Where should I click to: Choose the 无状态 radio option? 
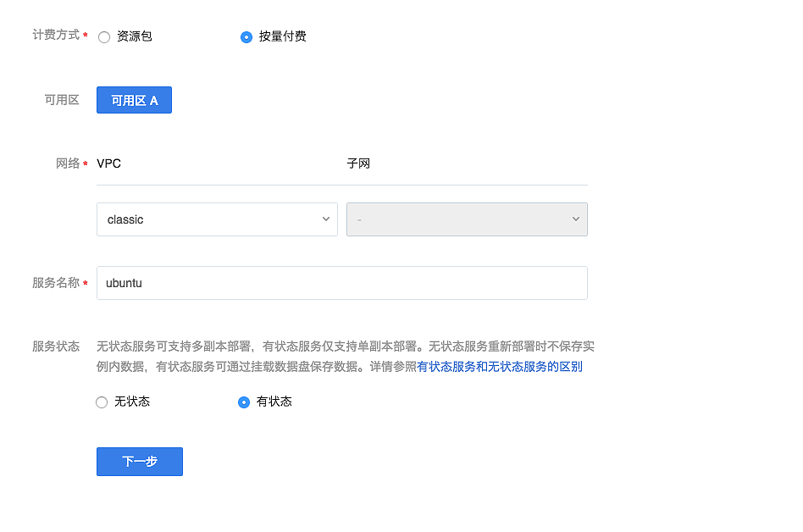(x=102, y=402)
